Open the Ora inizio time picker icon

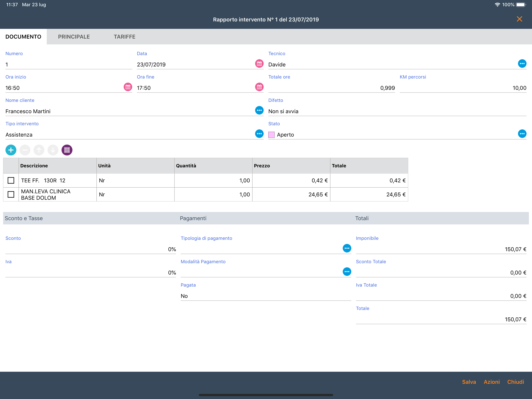pos(128,87)
